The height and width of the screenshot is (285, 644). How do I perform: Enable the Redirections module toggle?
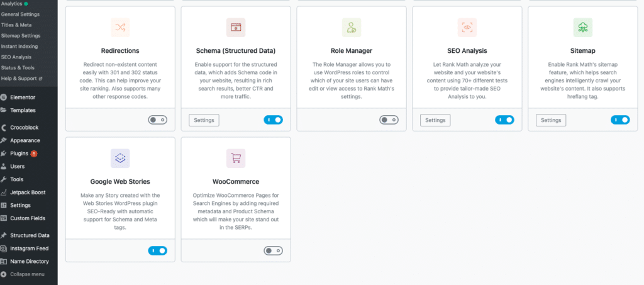[x=158, y=120]
